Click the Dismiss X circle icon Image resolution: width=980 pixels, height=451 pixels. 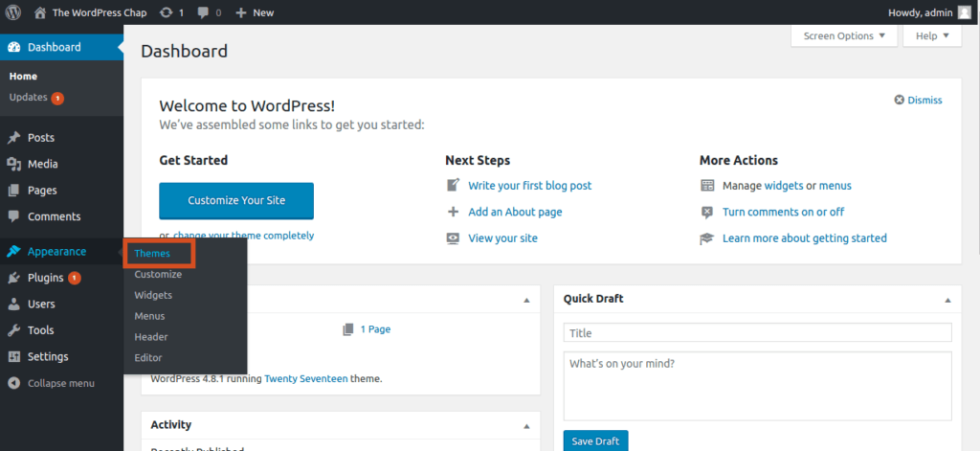899,101
